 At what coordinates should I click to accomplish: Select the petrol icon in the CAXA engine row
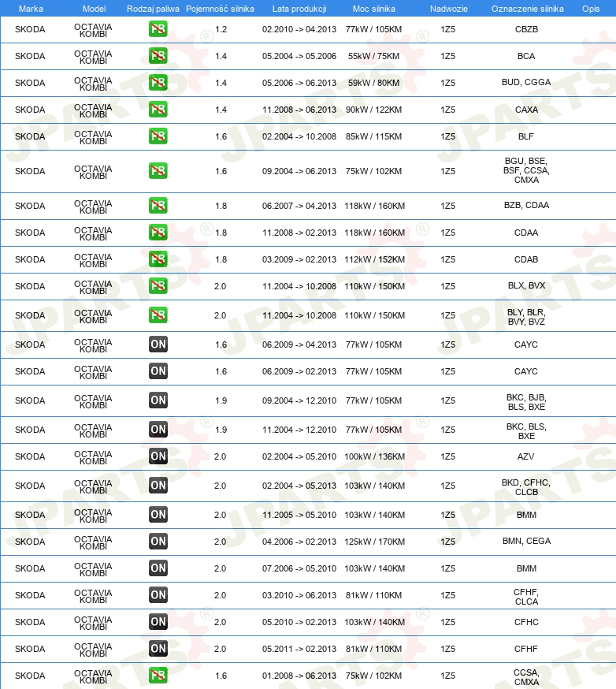click(158, 110)
